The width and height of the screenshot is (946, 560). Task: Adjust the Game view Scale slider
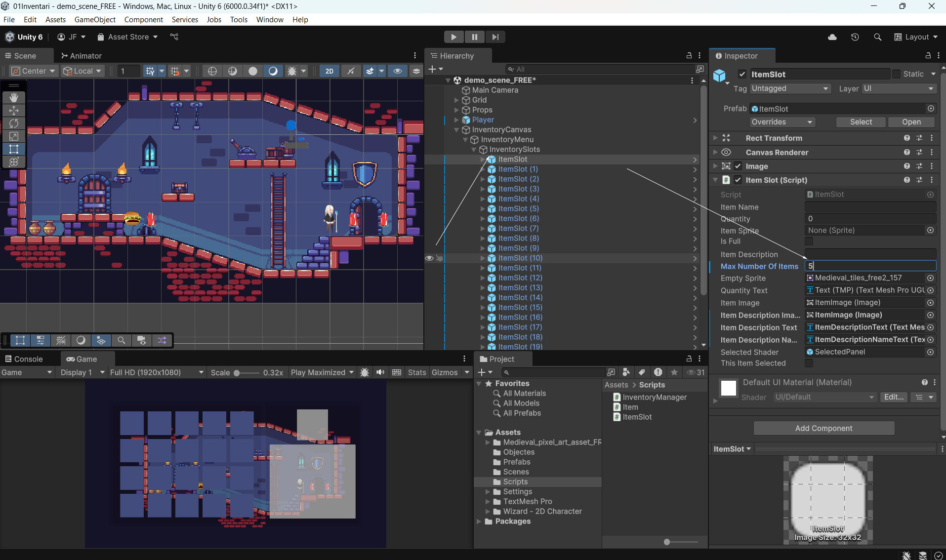238,373
